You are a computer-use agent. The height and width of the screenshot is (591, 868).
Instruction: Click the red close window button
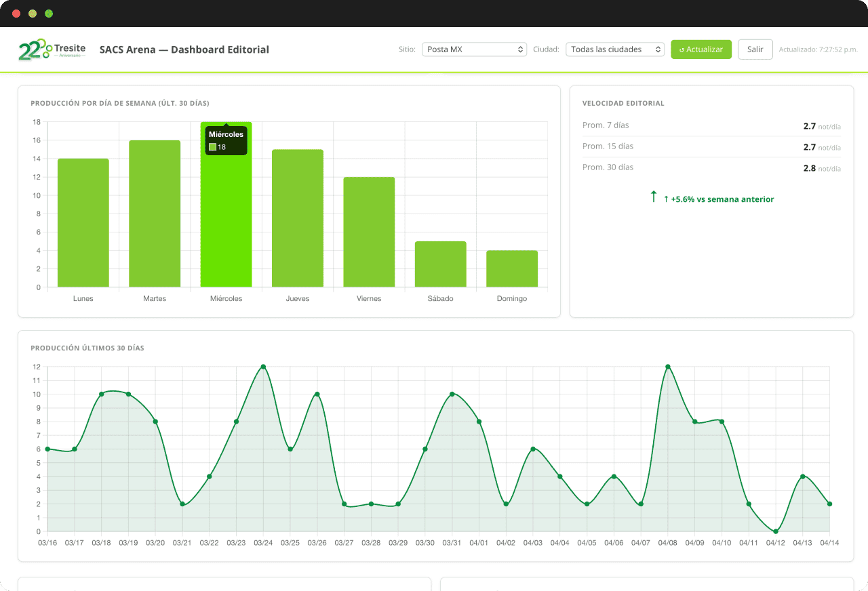(x=16, y=14)
